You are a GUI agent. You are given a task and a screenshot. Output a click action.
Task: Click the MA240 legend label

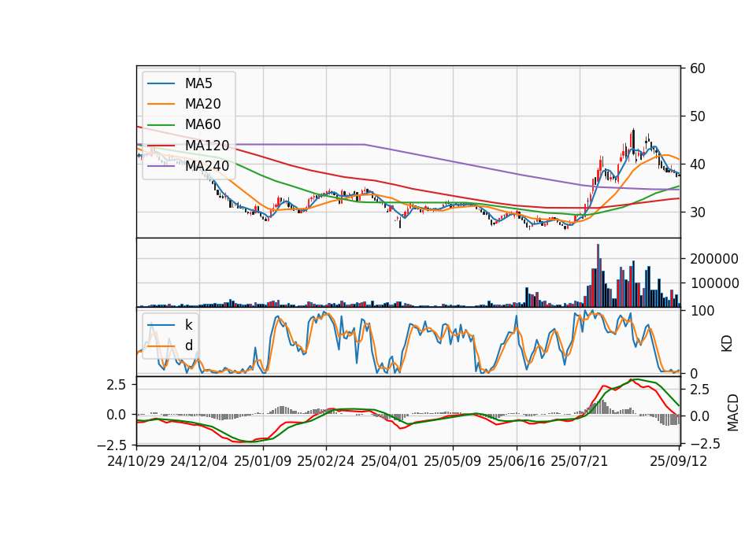(207, 166)
